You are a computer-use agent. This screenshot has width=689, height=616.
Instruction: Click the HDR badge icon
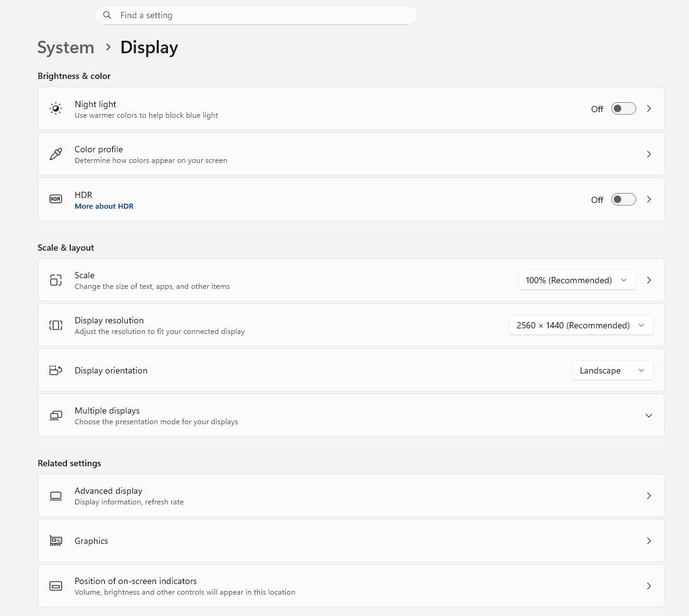click(56, 199)
